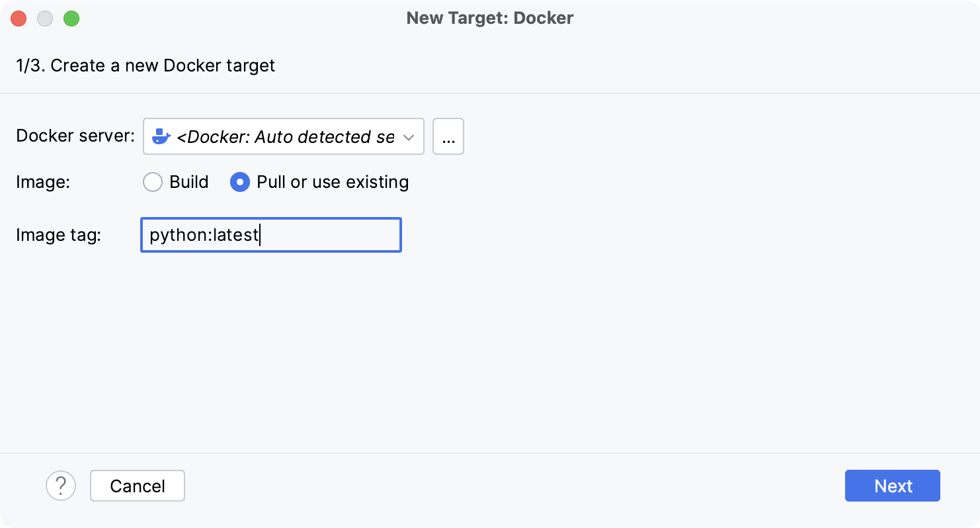Click the python:latest image tag box
Viewport: 980px width, 528px height.
point(270,235)
